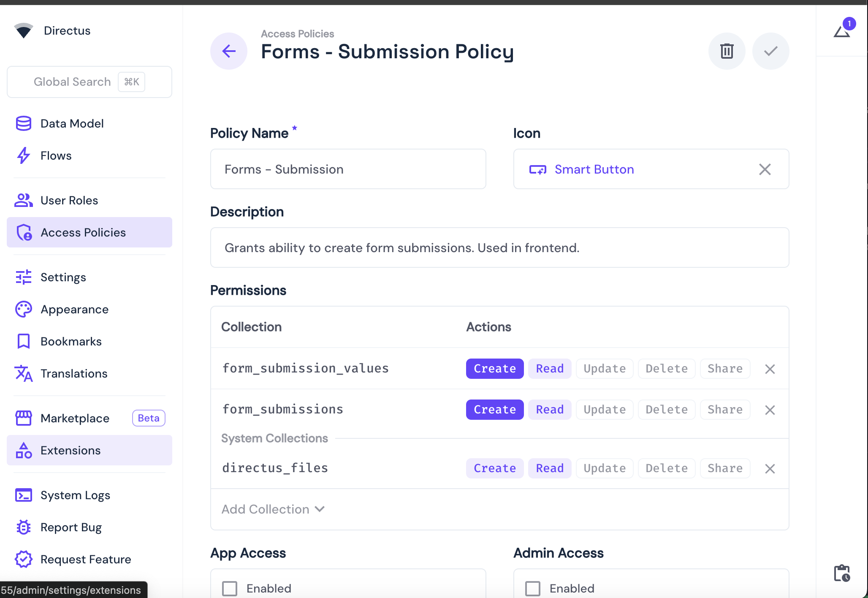View System Logs
This screenshot has width=868, height=598.
[x=75, y=495]
